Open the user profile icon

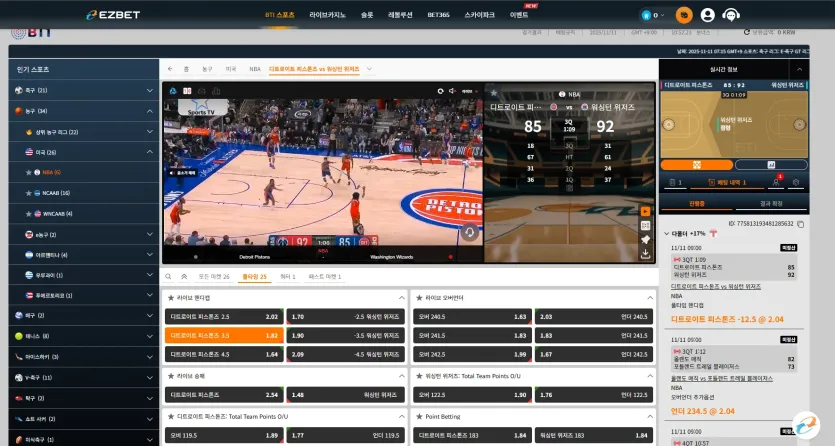[x=708, y=15]
